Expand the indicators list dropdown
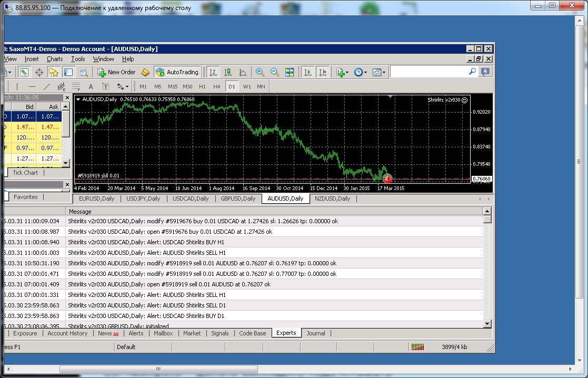Screen dimensions: 588x378 point(342,72)
